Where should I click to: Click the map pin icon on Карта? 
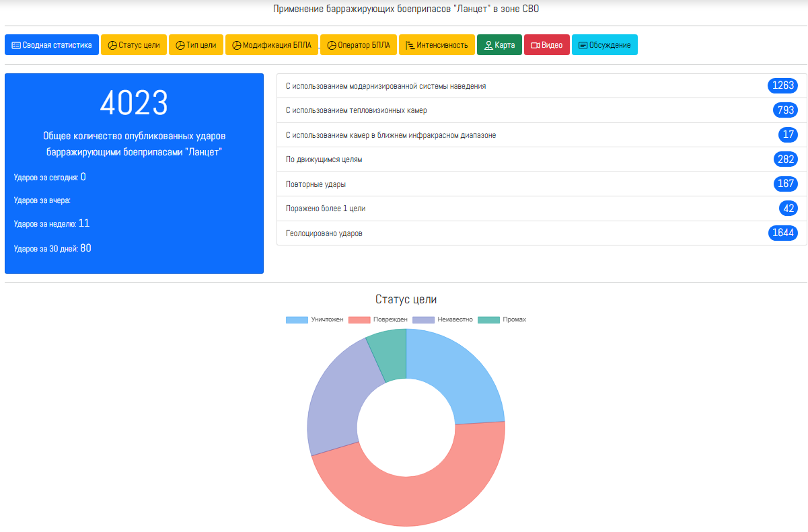coord(488,45)
